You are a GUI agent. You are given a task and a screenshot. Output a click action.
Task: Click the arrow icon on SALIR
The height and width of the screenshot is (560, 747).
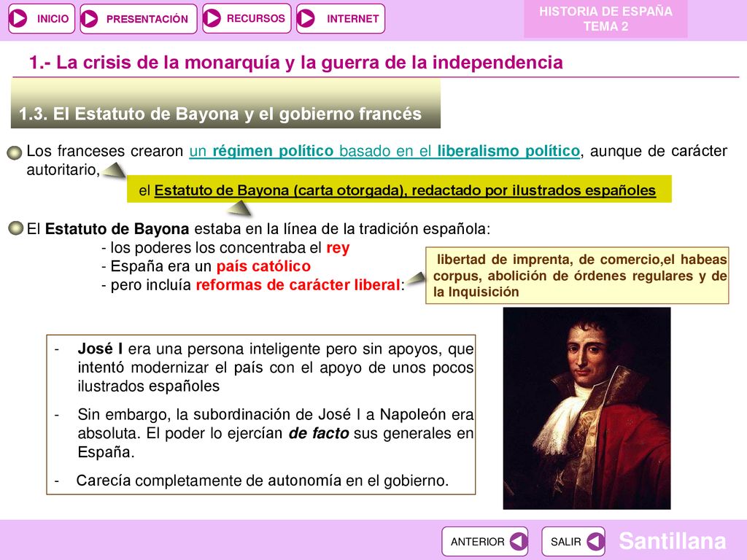(595, 542)
